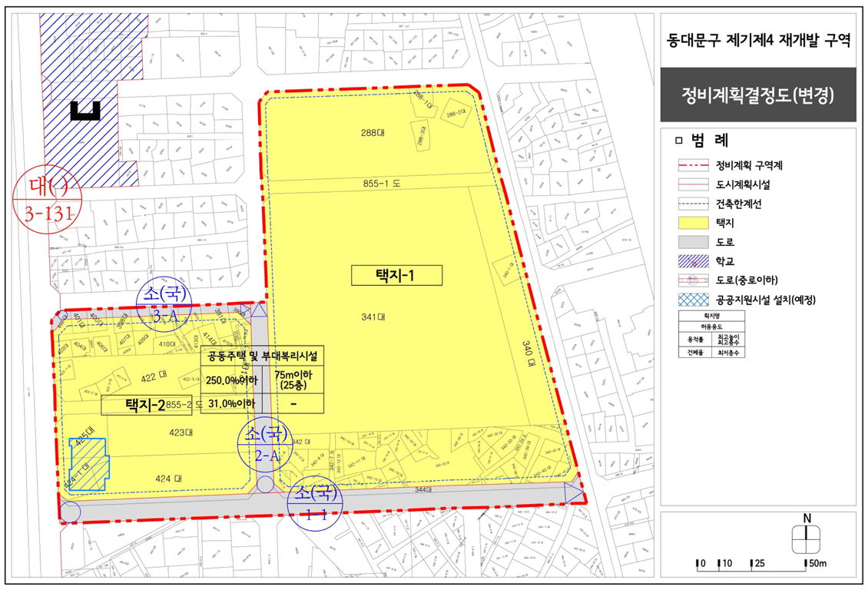Screen dimensions: 868x590
Task: Click the 50m scale bar mark
Action: point(816,563)
